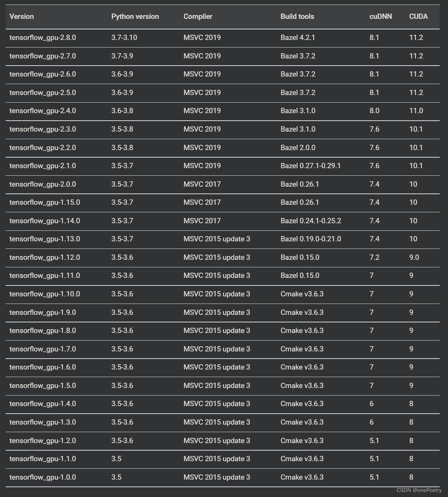This screenshot has height=497, width=448.
Task: Click Python 3.7-3.9 in the 2.7.0 row
Action: point(122,56)
